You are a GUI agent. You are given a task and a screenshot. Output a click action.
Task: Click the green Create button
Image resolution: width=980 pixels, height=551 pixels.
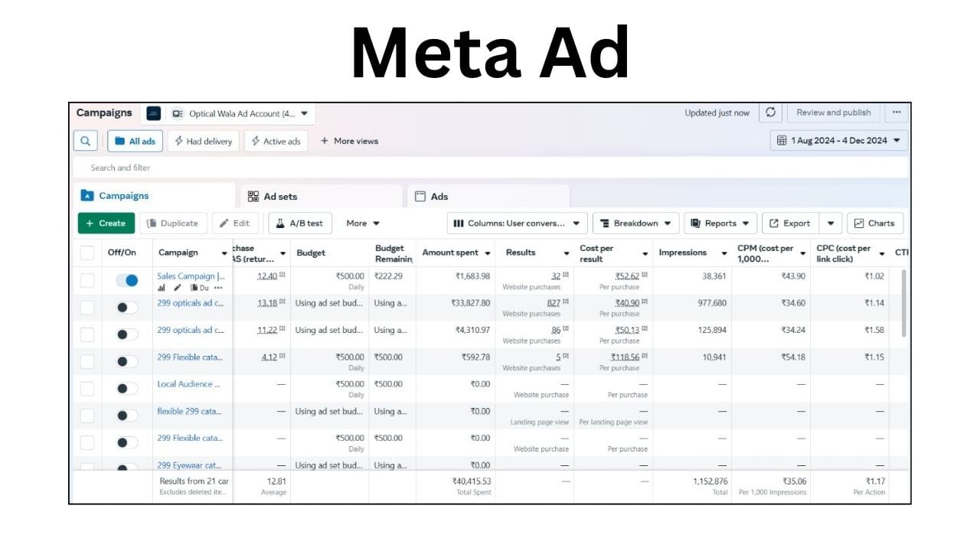click(106, 223)
